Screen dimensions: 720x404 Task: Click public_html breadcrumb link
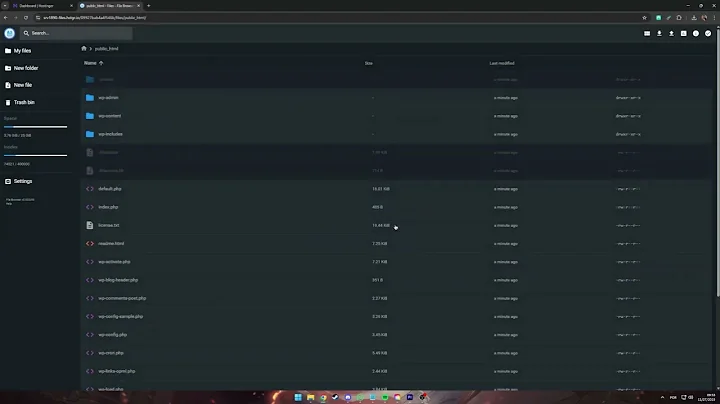point(107,49)
